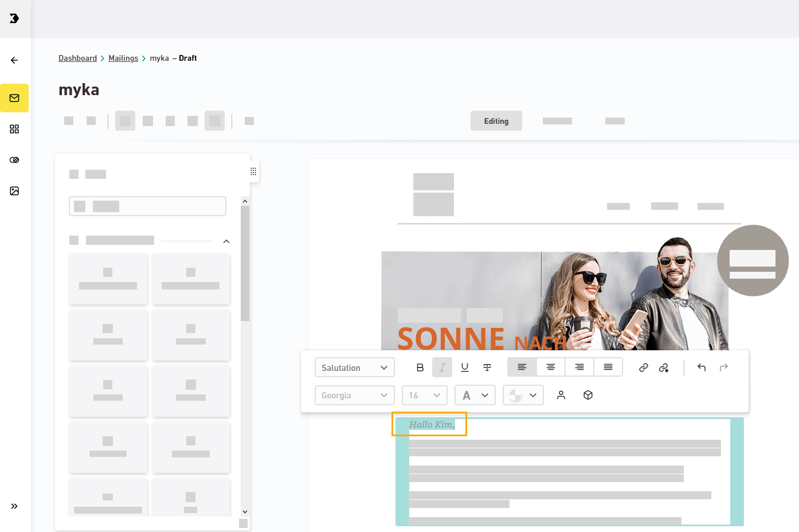Switch to the Editing tab
This screenshot has height=532, width=799.
coord(496,121)
